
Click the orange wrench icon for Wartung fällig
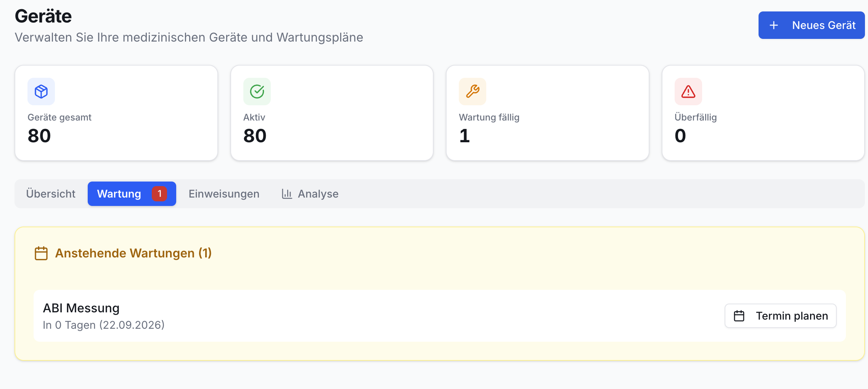pos(473,92)
